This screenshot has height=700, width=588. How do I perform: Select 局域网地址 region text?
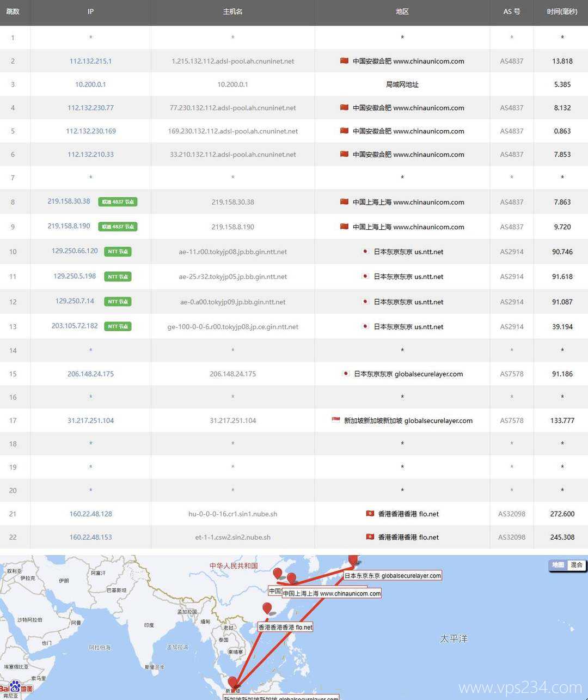pos(402,85)
